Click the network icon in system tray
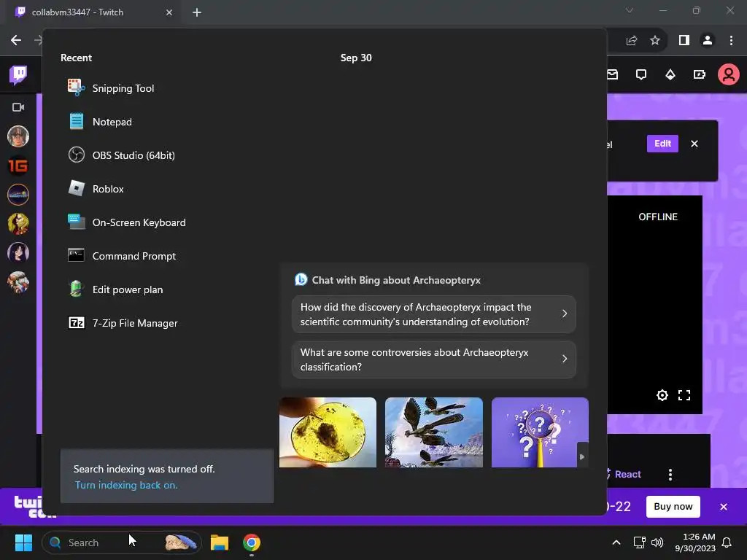 pos(639,542)
